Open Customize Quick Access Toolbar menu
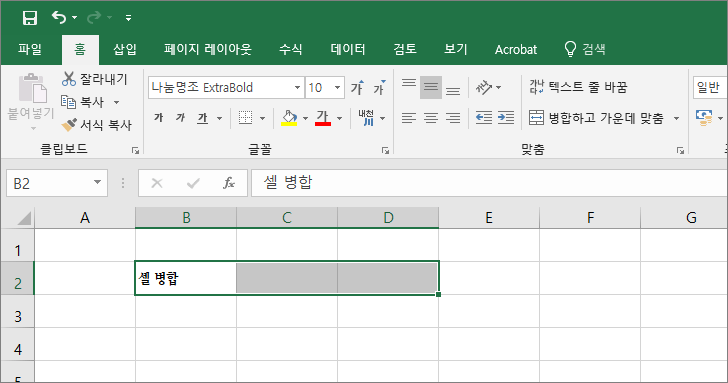 click(128, 18)
